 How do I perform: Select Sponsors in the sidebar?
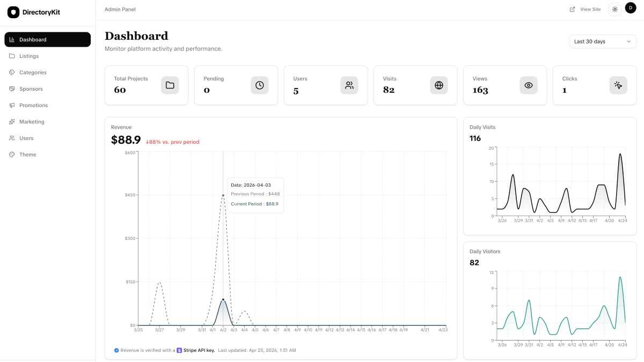click(x=31, y=89)
